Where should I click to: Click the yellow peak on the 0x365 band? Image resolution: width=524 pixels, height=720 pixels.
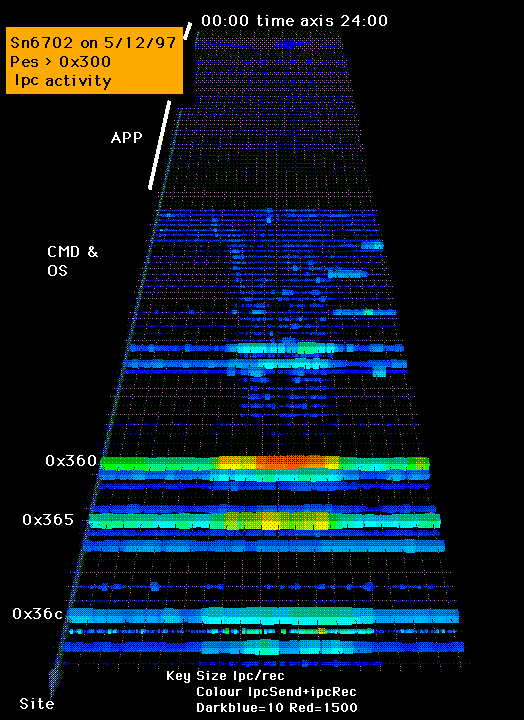tap(271, 523)
